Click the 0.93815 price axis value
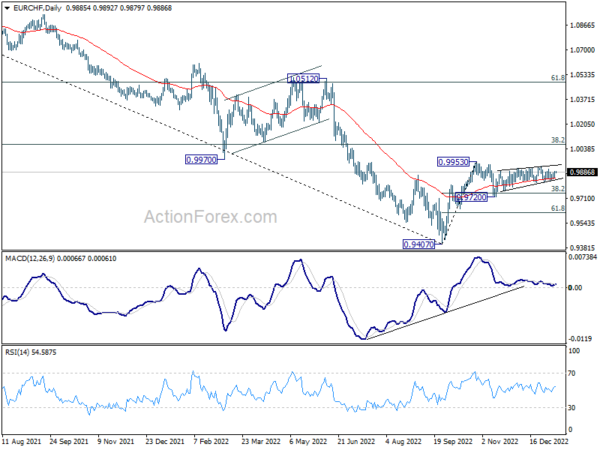Image resolution: width=600 pixels, height=450 pixels. [582, 248]
